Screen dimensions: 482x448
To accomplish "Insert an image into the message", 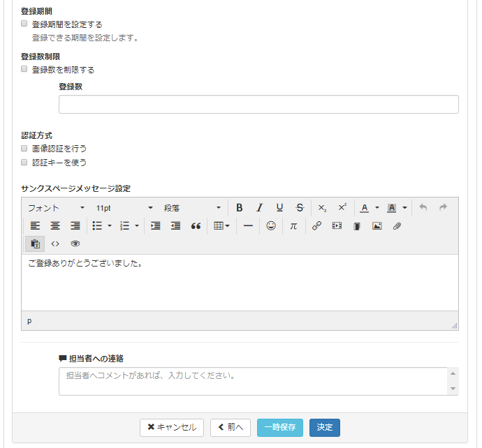I will point(377,226).
